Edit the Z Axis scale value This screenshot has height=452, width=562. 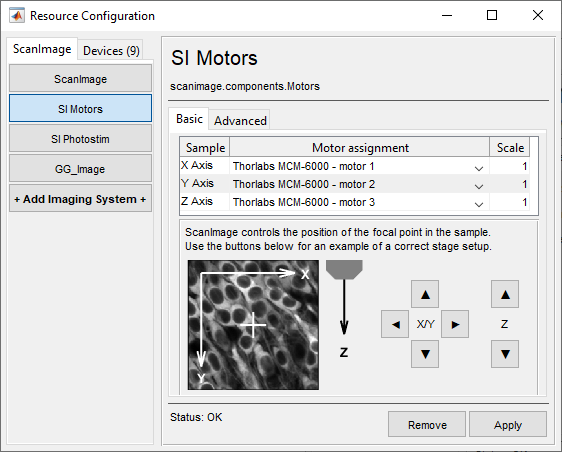point(510,202)
